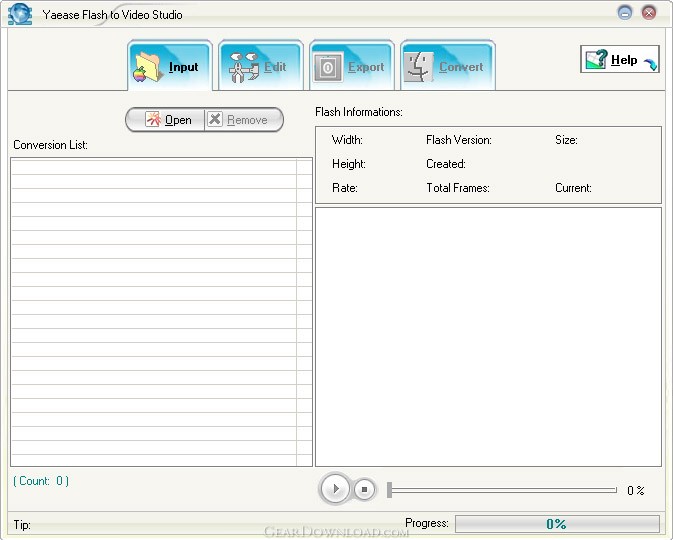Click the Size label

coord(566,140)
